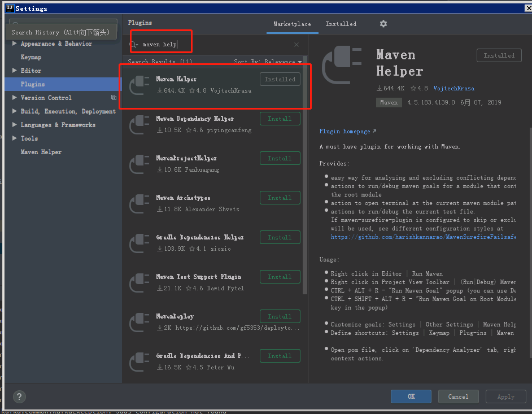532x414 pixels.
Task: Select Plugins in settings tree
Action: pos(63,84)
